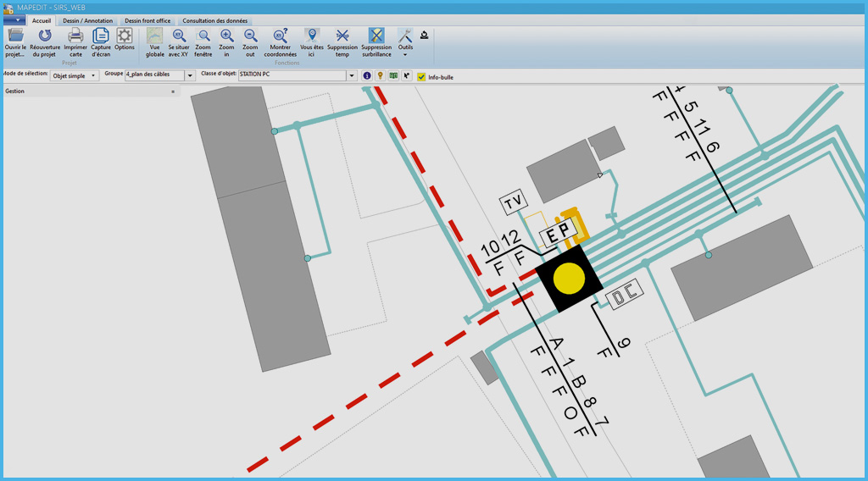The height and width of the screenshot is (481, 868).
Task: Expand the Groupe dropdown list
Action: click(190, 75)
